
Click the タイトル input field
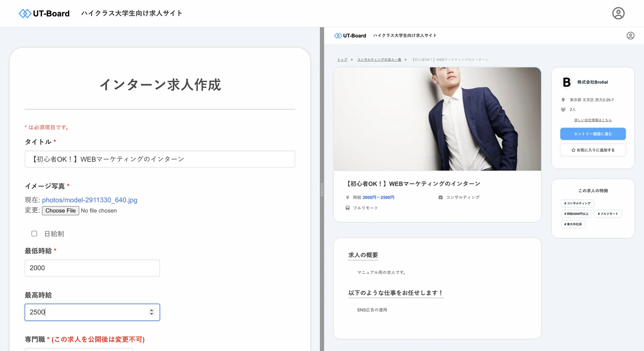pos(160,159)
